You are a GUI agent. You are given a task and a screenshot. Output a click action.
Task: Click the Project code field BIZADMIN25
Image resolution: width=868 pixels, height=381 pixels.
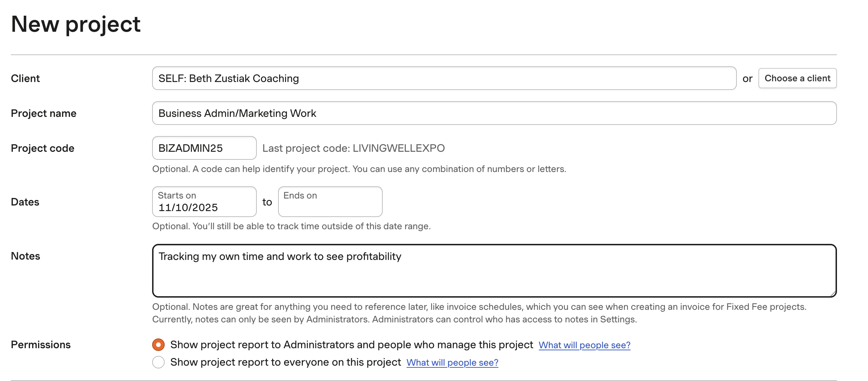pyautogui.click(x=204, y=148)
